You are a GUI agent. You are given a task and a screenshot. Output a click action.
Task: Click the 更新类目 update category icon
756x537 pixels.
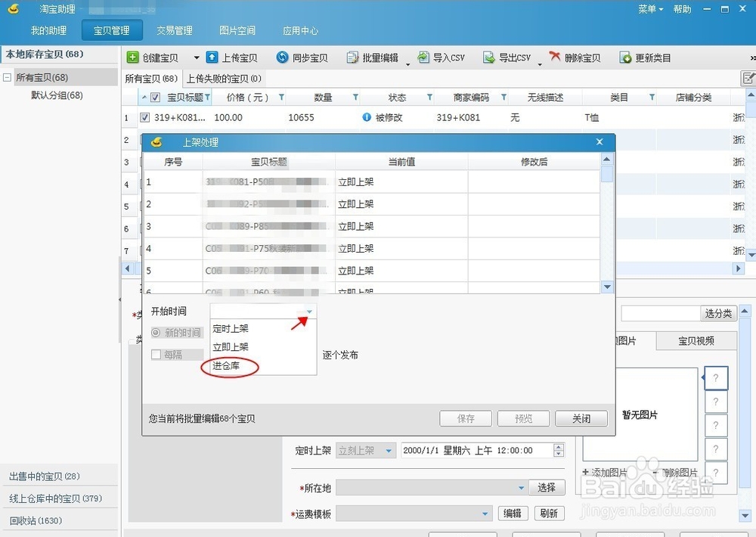tap(624, 57)
